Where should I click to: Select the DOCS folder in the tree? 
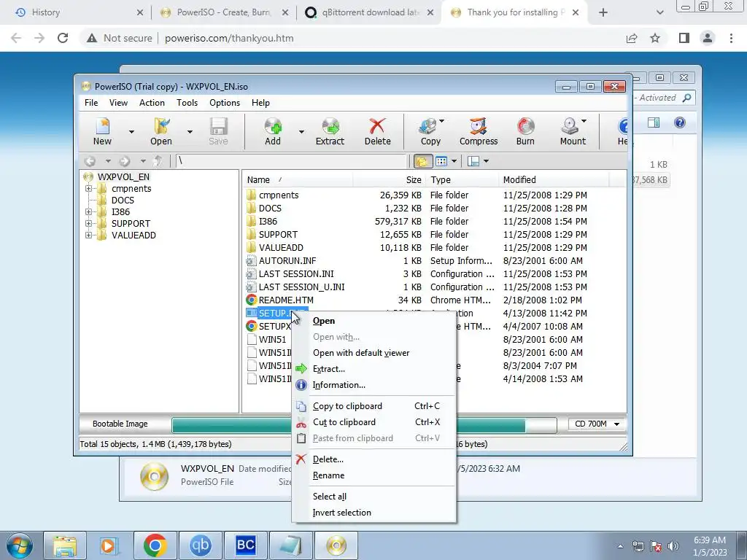(x=123, y=201)
